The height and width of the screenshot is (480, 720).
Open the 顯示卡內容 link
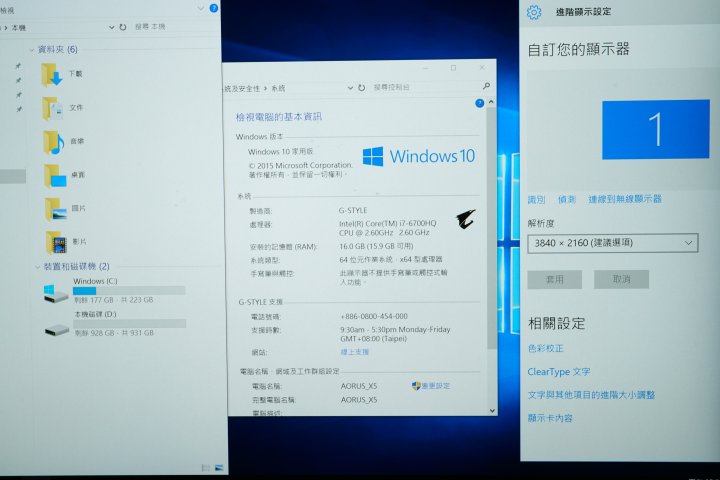point(550,418)
